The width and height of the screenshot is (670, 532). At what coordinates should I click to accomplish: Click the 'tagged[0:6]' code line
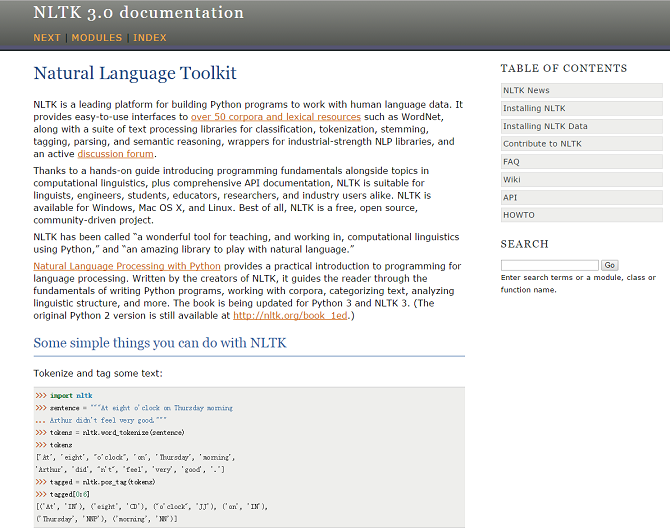63,494
